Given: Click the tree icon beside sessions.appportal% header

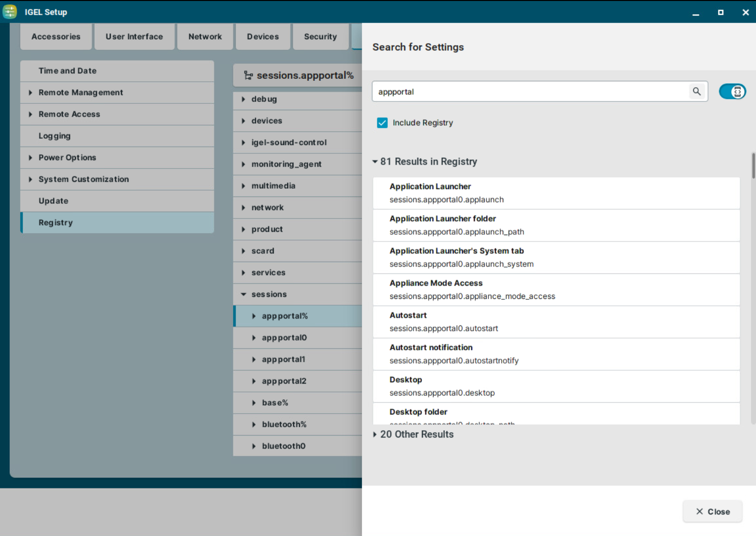Looking at the screenshot, I should click(x=248, y=75).
